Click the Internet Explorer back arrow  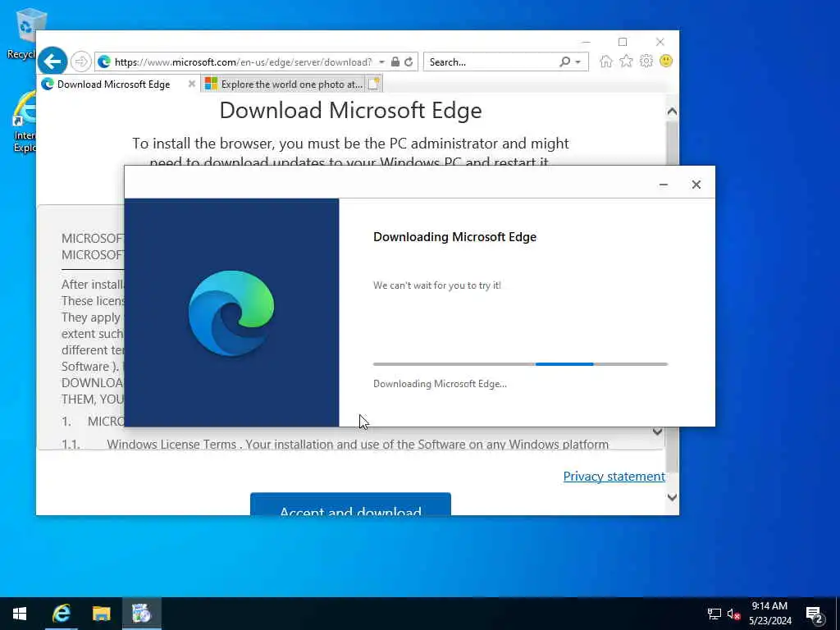52,62
